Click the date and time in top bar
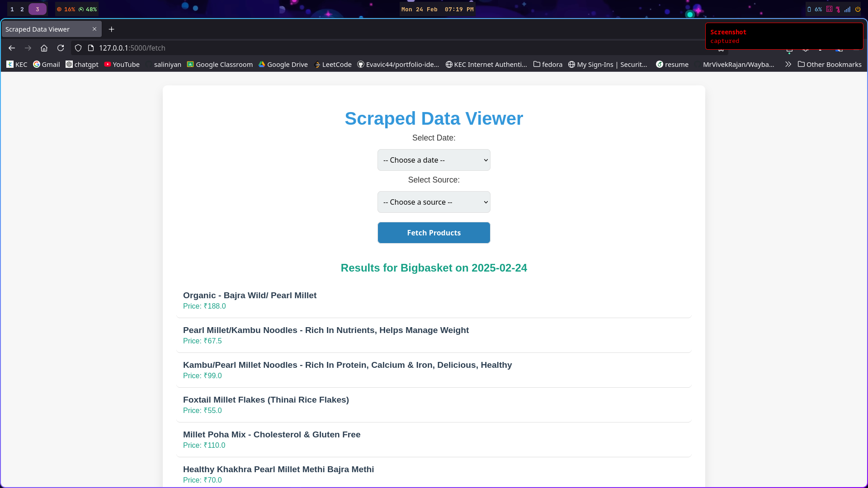The width and height of the screenshot is (868, 488). 438,9
